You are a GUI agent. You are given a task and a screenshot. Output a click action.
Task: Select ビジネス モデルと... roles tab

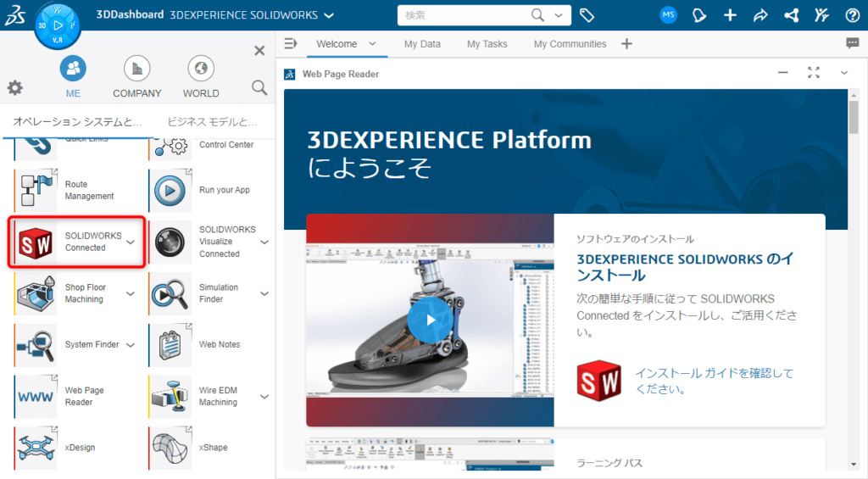click(212, 122)
